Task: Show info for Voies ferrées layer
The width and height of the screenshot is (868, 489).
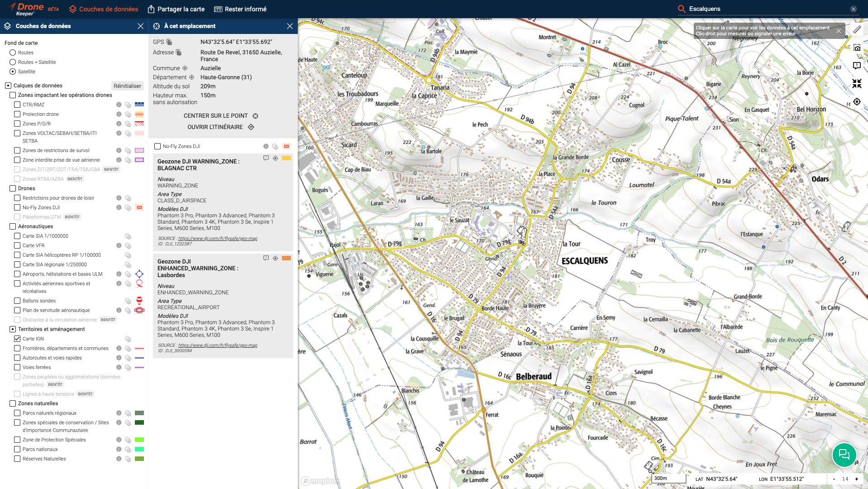Action: [x=119, y=367]
